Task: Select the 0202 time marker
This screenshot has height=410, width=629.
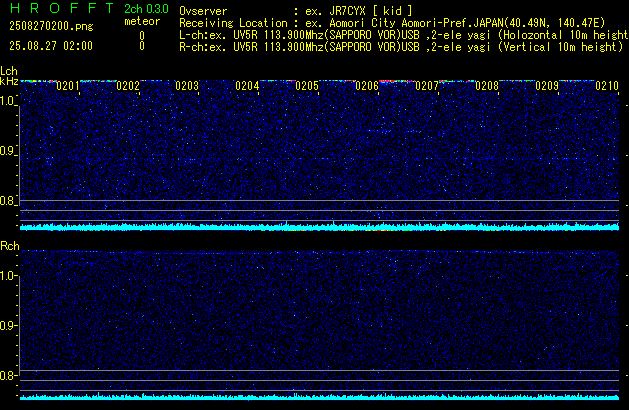Action: [128, 86]
